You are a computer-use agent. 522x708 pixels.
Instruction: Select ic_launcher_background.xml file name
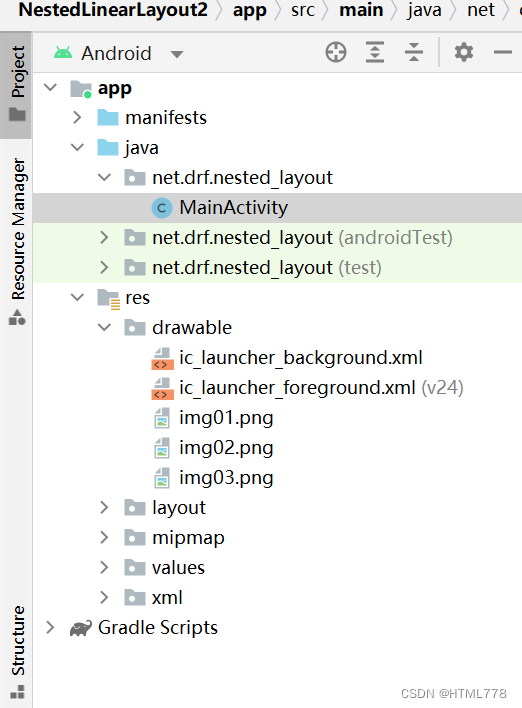click(301, 358)
